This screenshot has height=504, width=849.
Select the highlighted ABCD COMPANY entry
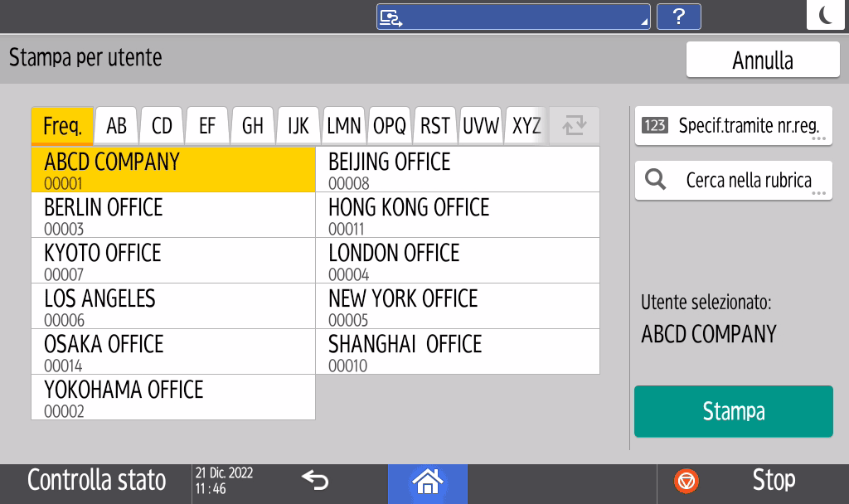(x=173, y=169)
